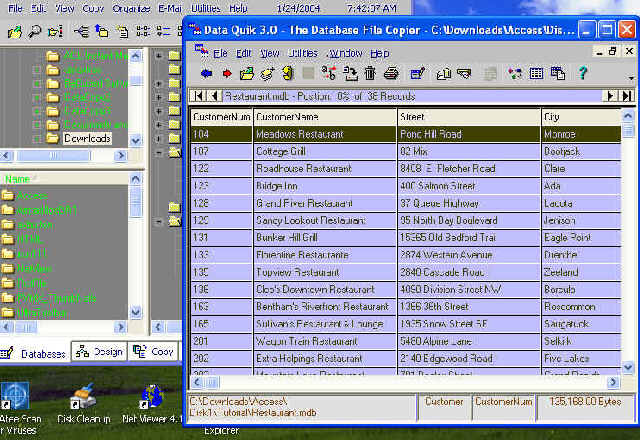Open the File menu in Data Quik
Viewport: 640px width, 440px height.
pyautogui.click(x=220, y=53)
